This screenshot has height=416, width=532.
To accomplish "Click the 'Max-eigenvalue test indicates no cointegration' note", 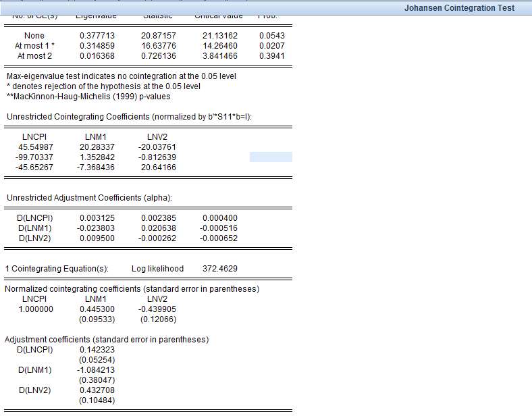I will (121, 76).
